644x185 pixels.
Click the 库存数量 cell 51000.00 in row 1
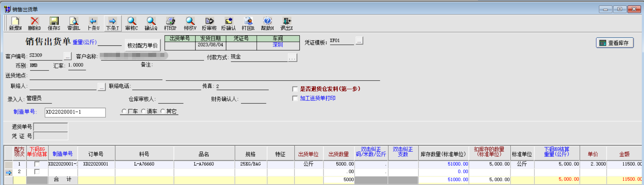tap(444, 164)
